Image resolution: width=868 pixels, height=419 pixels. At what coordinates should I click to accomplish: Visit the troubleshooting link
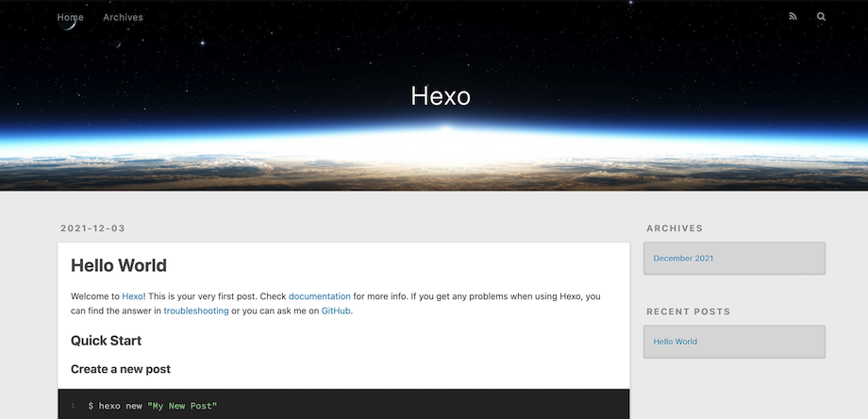[196, 311]
